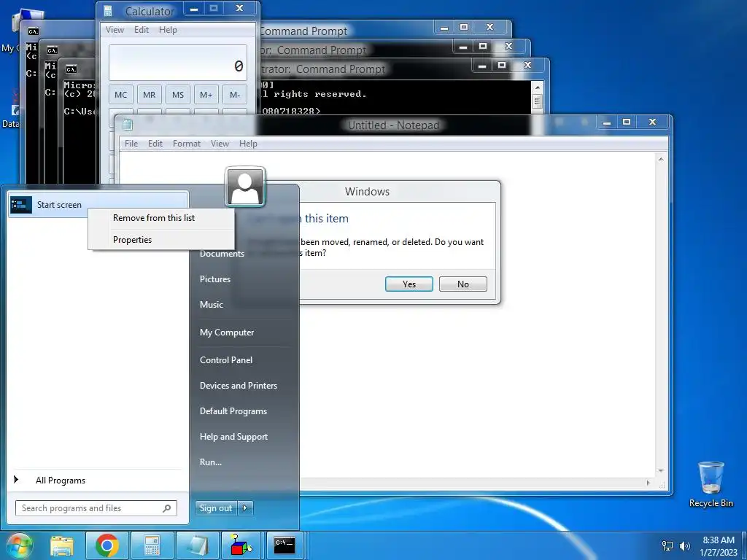Click the Notepad title bar icon
This screenshot has height=560, width=747.
127,125
